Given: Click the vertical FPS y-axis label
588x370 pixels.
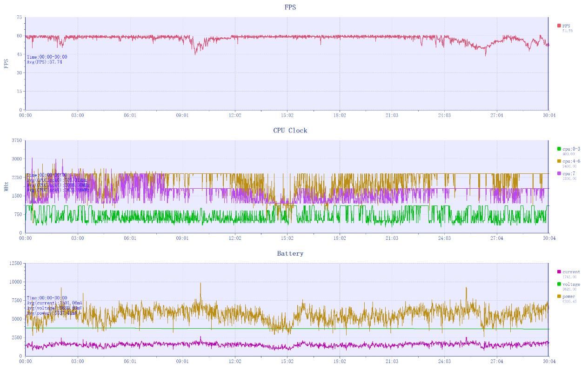Looking at the screenshot, I should pos(7,63).
